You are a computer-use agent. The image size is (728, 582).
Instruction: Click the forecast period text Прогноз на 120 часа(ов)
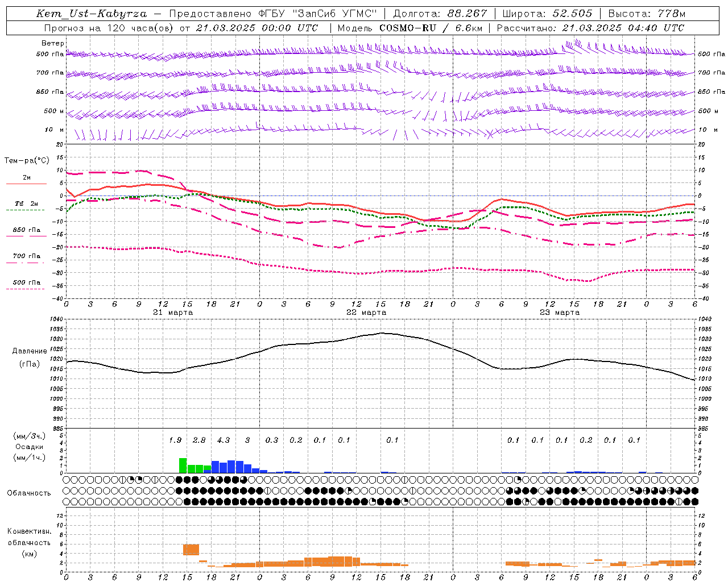[109, 28]
